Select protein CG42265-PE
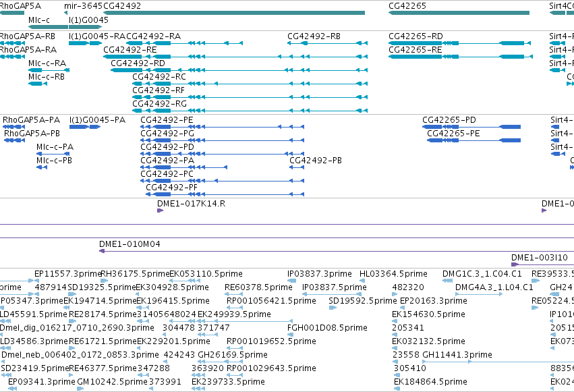The height and width of the screenshot is (392, 574). pyautogui.click(x=473, y=140)
